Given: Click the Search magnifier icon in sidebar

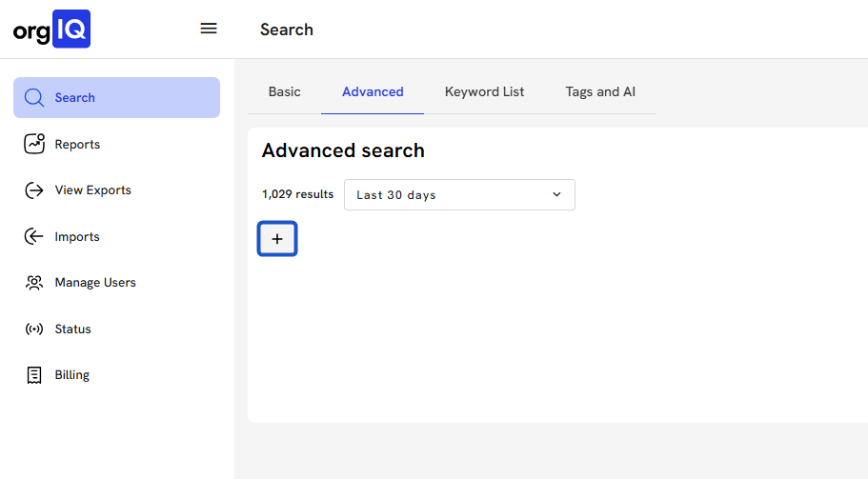Looking at the screenshot, I should point(34,98).
